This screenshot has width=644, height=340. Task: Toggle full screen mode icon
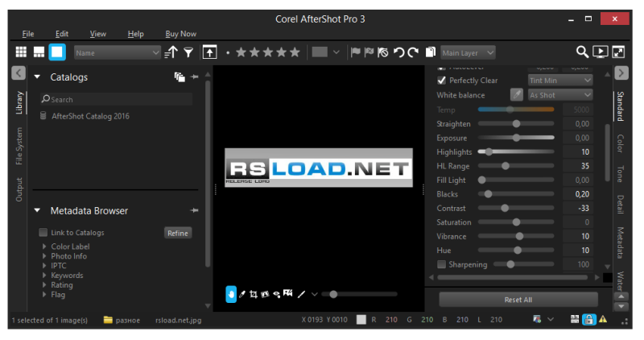click(618, 52)
